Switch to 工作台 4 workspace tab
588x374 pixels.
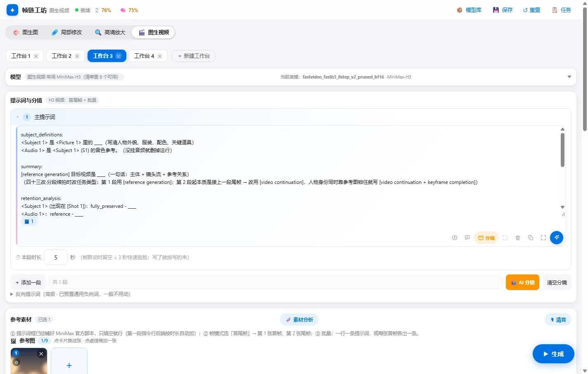[x=144, y=56]
